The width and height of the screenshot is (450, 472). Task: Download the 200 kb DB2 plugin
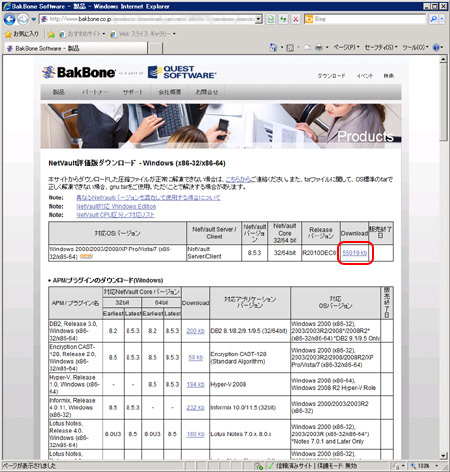[x=195, y=331]
